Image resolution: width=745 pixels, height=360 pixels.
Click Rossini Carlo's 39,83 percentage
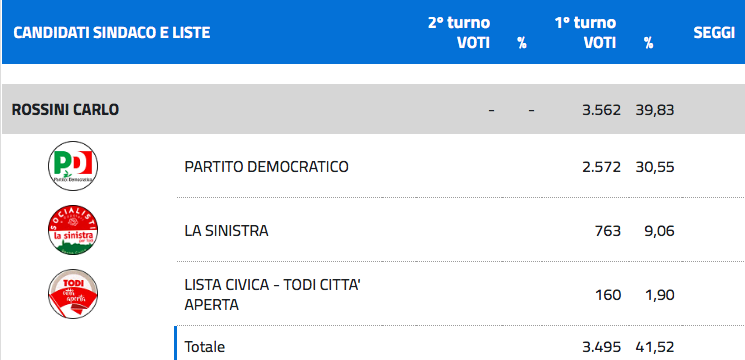(655, 110)
